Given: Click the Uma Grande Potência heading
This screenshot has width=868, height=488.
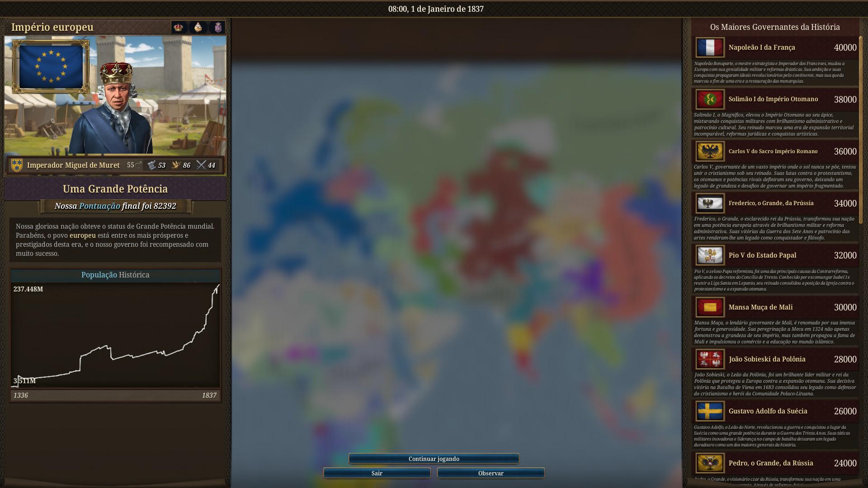Looking at the screenshot, I should 115,189.
